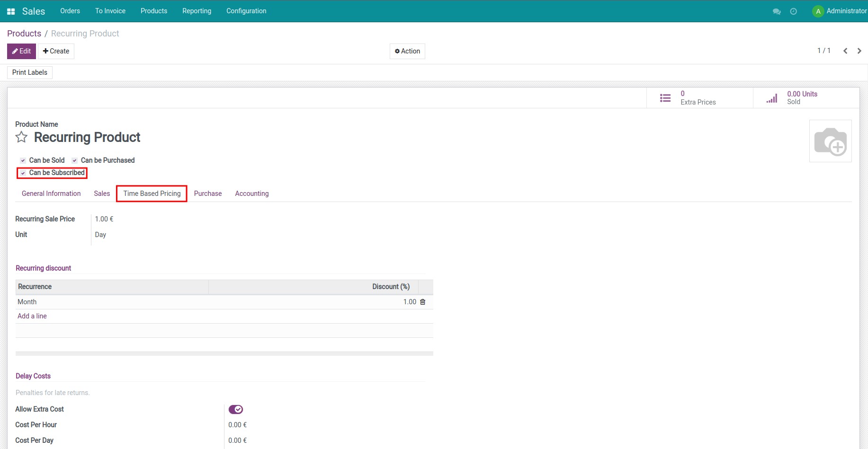
Task: Open the messaging conversations icon
Action: click(776, 11)
